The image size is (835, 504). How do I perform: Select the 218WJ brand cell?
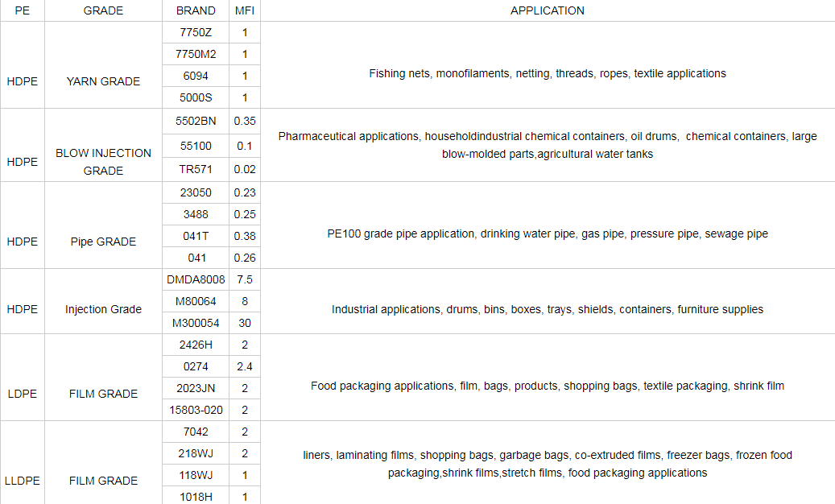tap(195, 453)
